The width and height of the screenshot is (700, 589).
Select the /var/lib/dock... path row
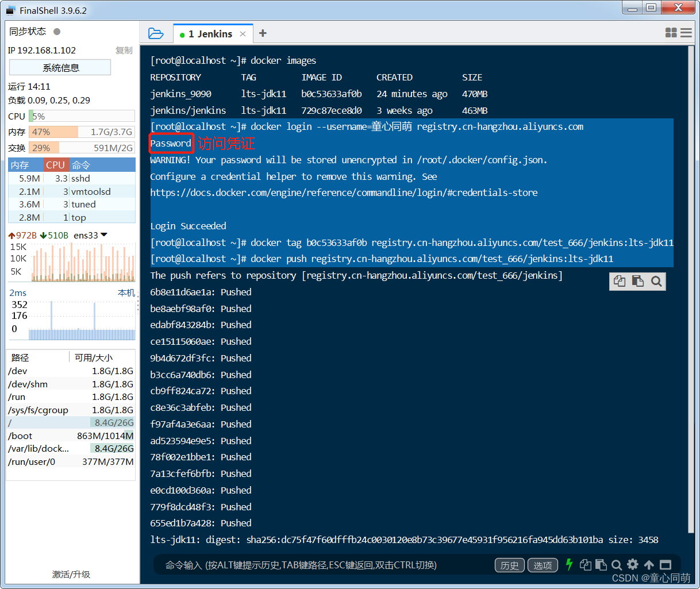click(x=71, y=448)
